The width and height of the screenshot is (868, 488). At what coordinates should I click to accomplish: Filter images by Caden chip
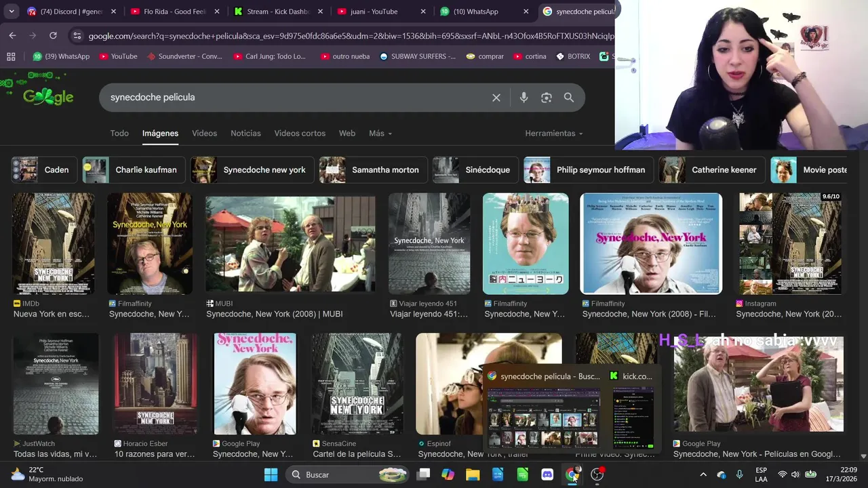coord(45,170)
